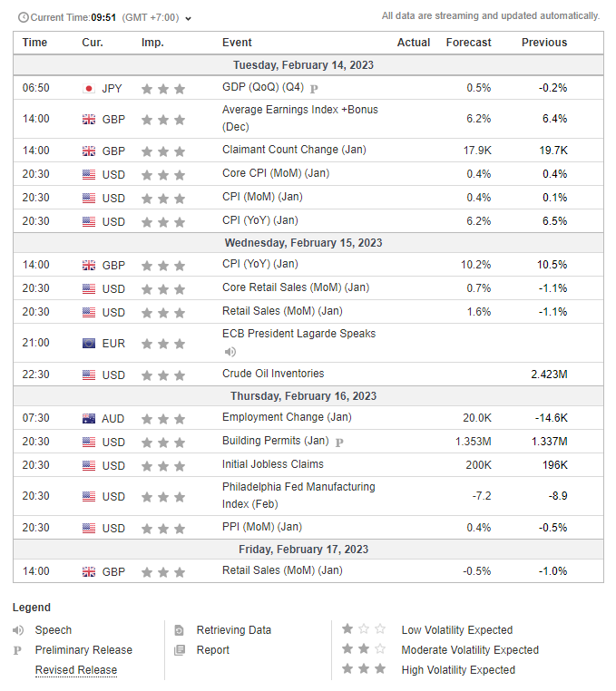Click the preliminary release icon beside GDP (QoQ)
The image size is (616, 691).
(314, 89)
